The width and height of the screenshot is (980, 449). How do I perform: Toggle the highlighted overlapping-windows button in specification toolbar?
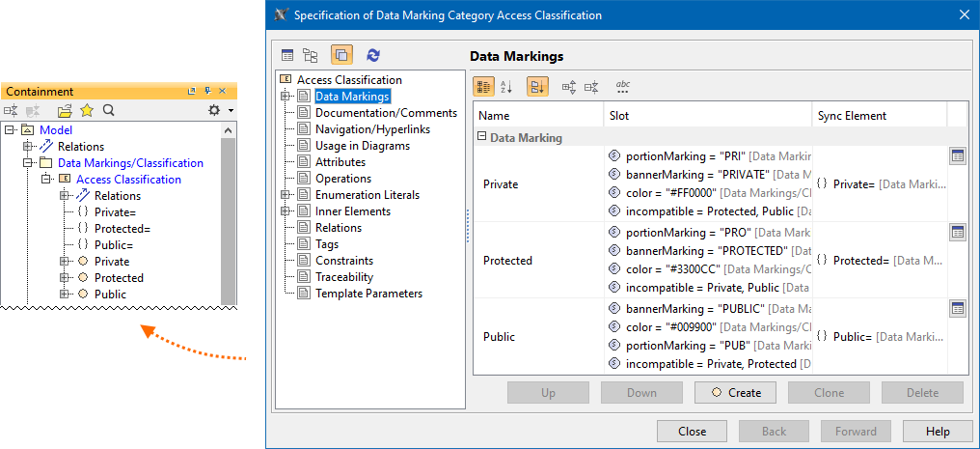(x=341, y=56)
